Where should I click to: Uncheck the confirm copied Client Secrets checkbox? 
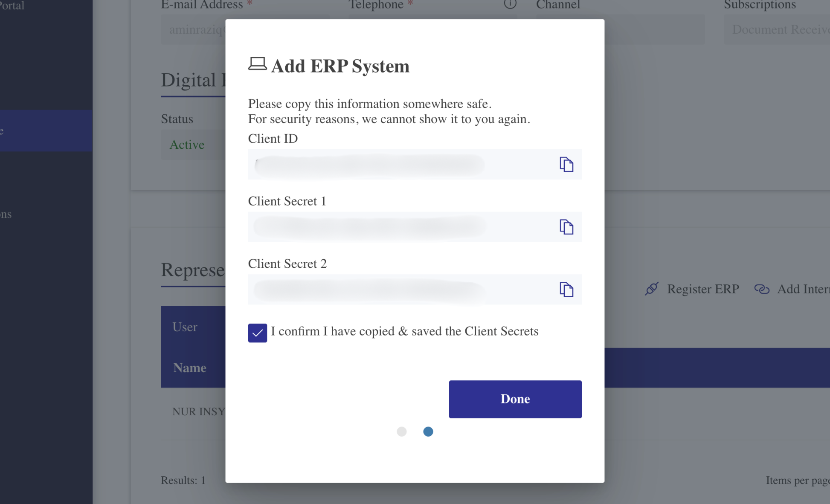(x=257, y=333)
